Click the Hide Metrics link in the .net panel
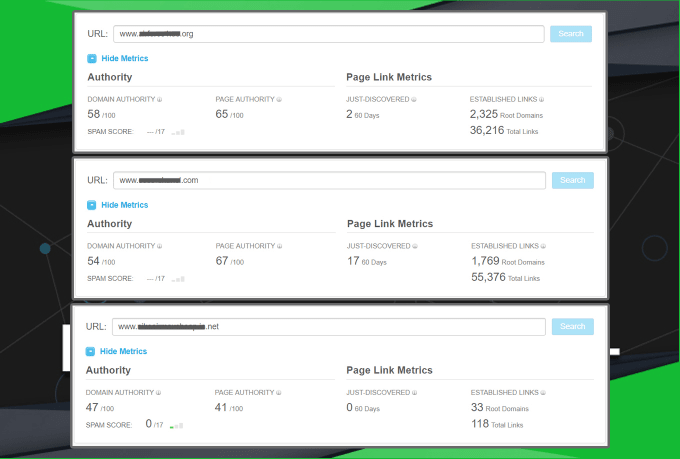The height and width of the screenshot is (459, 680). [x=124, y=352]
